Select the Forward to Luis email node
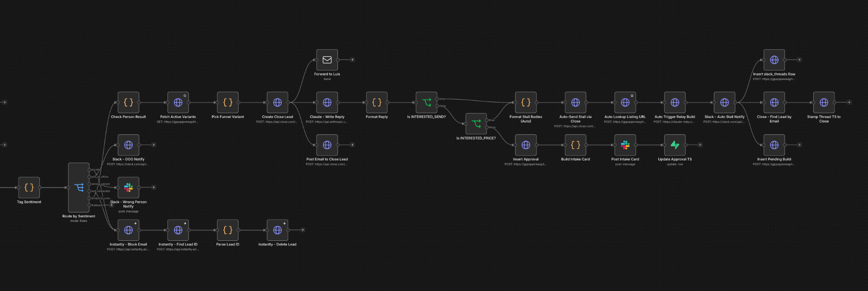This screenshot has height=291, width=868. pos(327,60)
